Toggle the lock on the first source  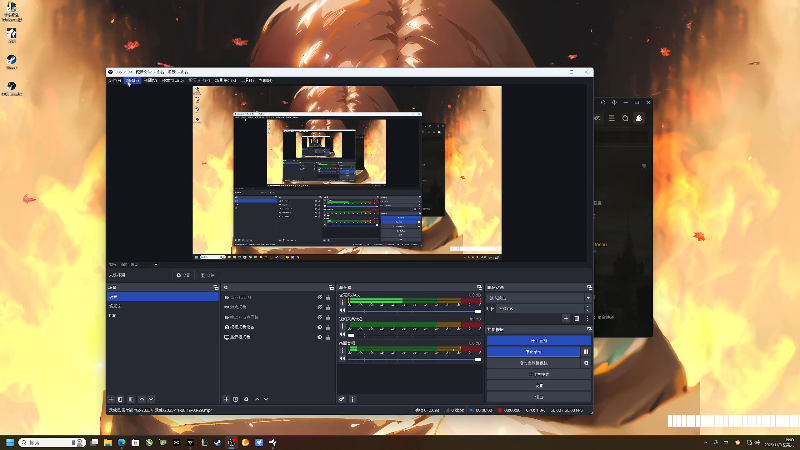328,297
